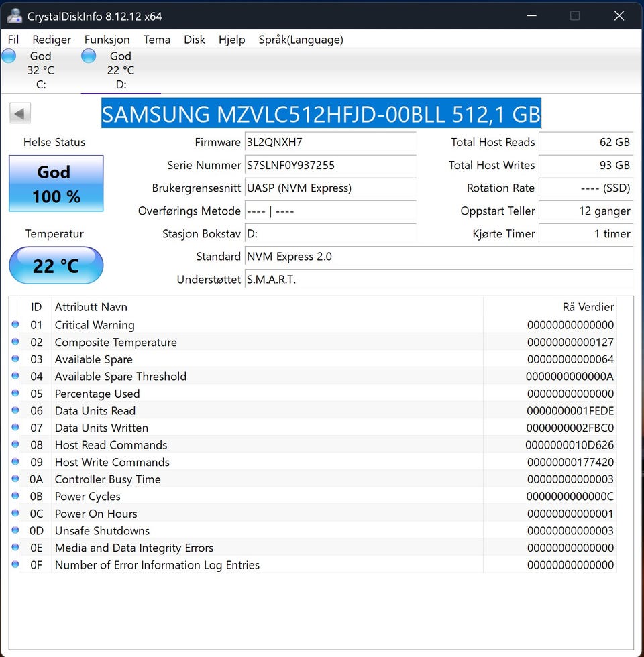Image resolution: width=644 pixels, height=657 pixels.
Task: Click the Attributt Navn column header
Action: (x=267, y=307)
